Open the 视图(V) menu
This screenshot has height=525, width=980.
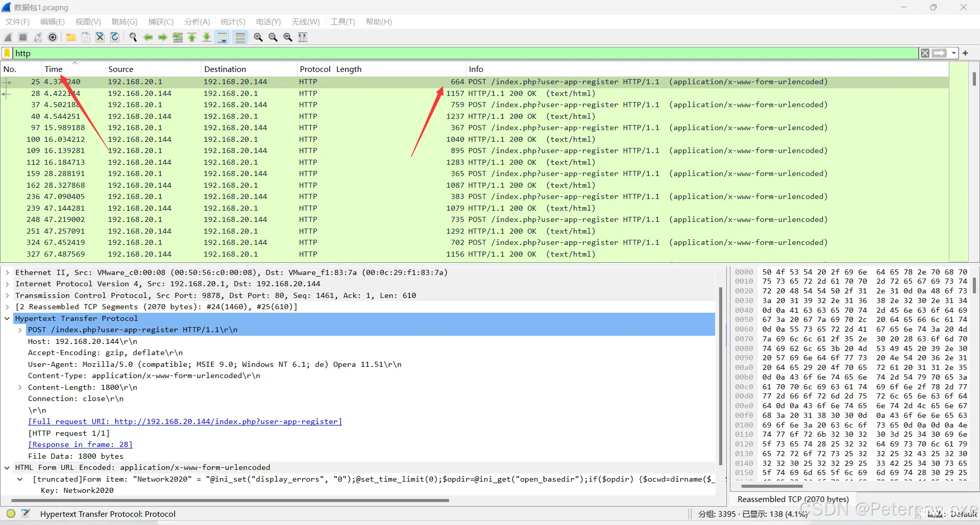pos(88,22)
